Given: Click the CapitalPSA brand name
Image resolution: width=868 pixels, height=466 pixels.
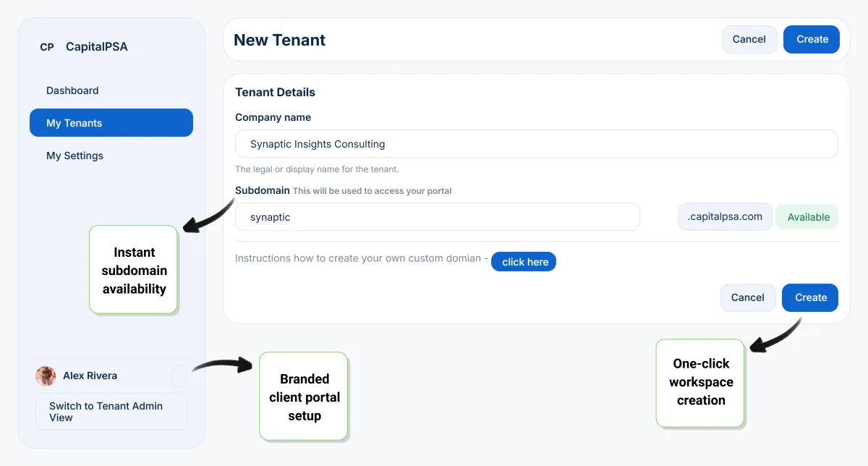Looking at the screenshot, I should coord(96,47).
